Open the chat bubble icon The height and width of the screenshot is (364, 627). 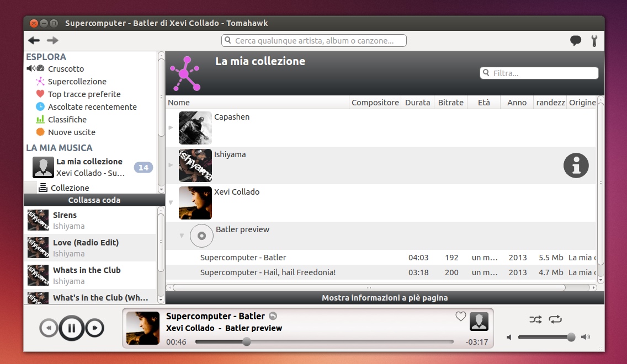tap(576, 40)
